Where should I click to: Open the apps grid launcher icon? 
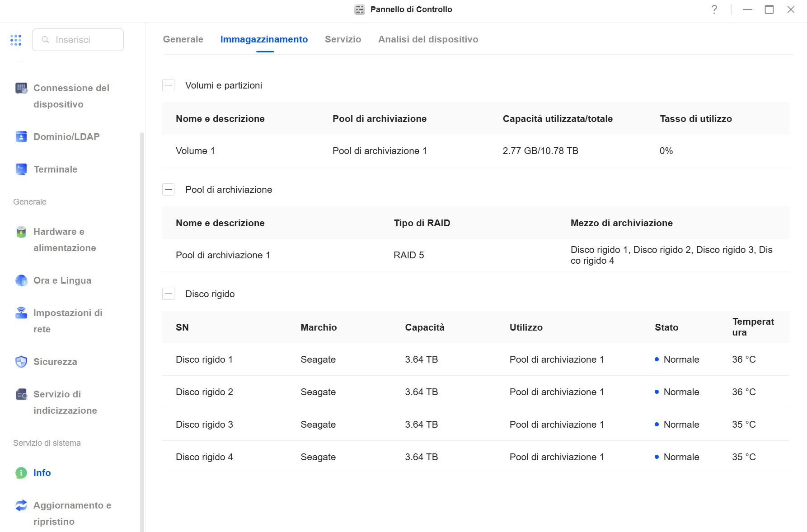click(x=16, y=40)
